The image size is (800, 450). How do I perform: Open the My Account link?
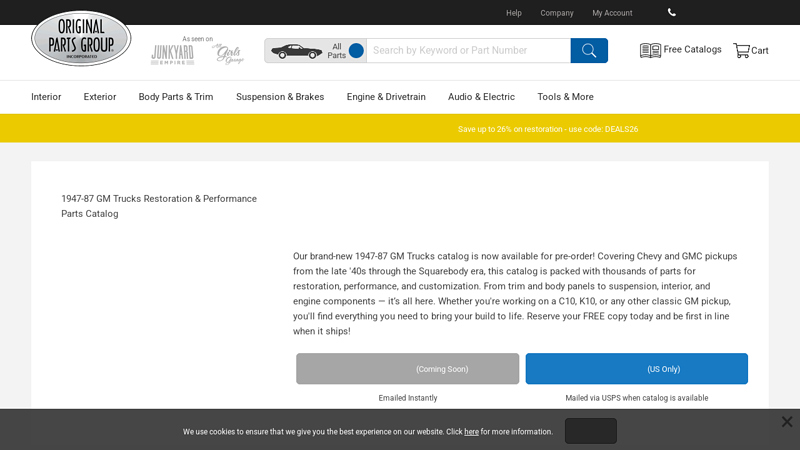tap(612, 13)
